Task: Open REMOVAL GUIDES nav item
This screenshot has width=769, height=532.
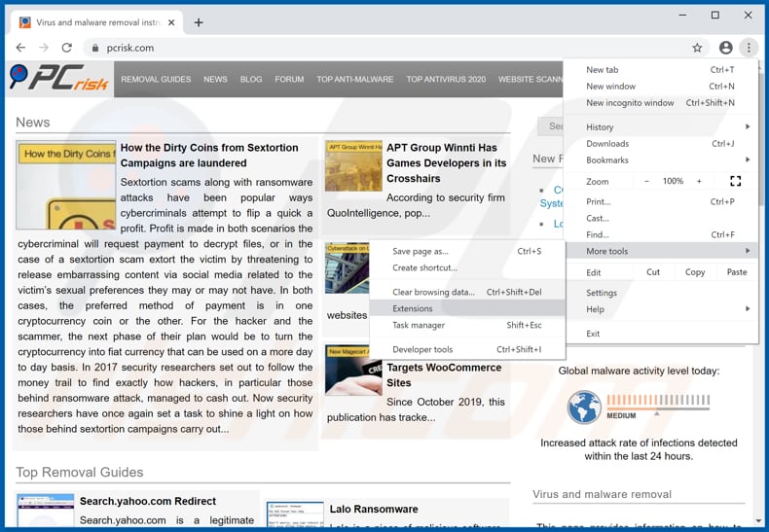Action: (x=156, y=80)
